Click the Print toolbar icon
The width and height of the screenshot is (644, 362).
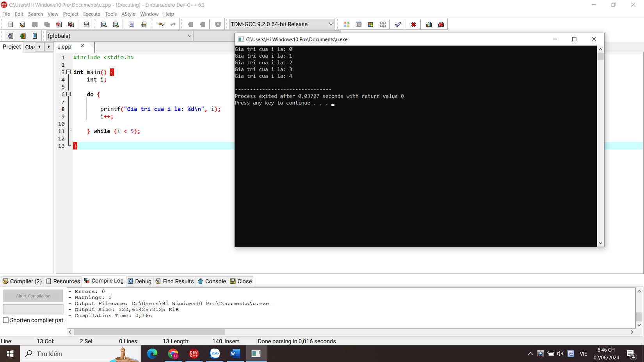click(x=87, y=24)
